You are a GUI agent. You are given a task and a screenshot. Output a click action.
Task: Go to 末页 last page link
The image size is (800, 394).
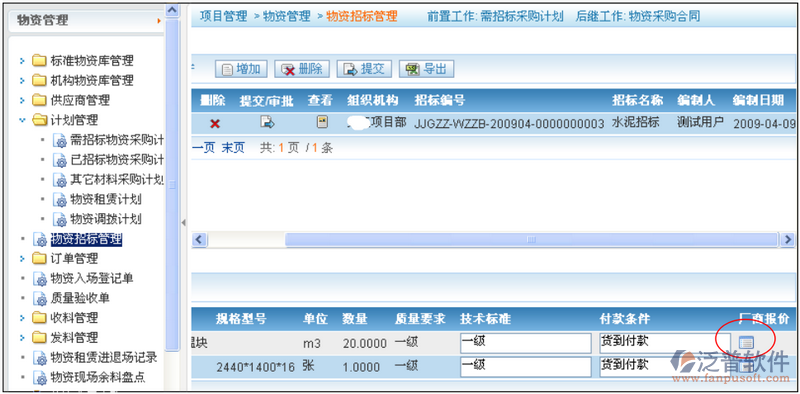point(233,148)
